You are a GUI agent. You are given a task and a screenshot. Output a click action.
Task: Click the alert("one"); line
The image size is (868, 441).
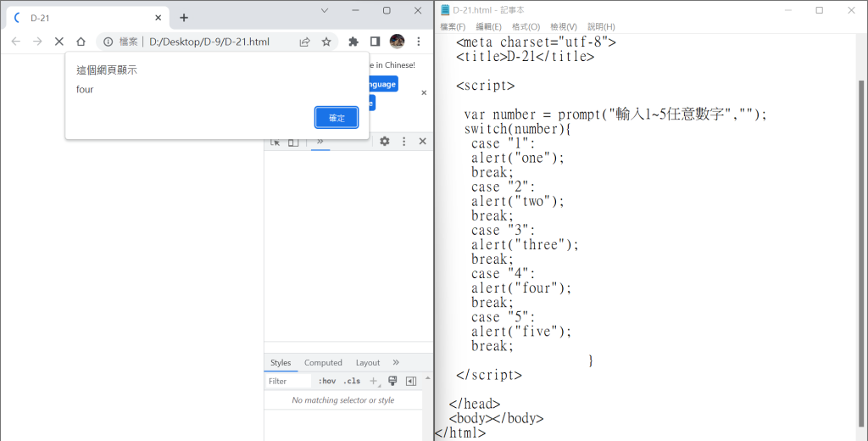(x=518, y=158)
